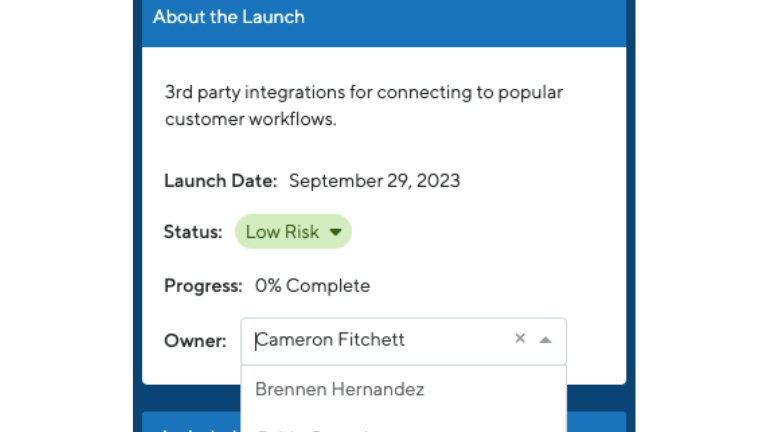
Task: Click the Low Risk text label
Action: [282, 232]
